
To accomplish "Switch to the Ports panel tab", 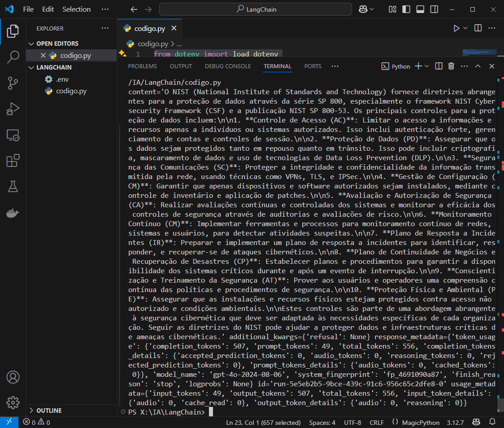I will coord(313,66).
